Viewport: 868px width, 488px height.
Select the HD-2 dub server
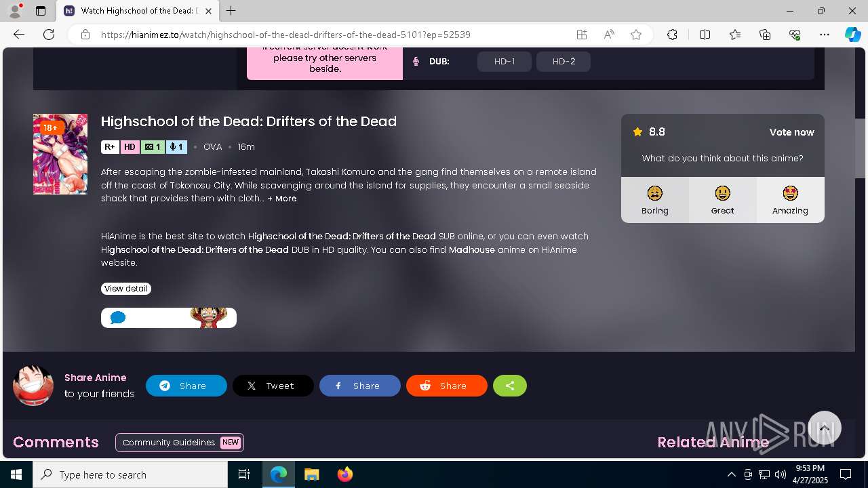pyautogui.click(x=564, y=61)
